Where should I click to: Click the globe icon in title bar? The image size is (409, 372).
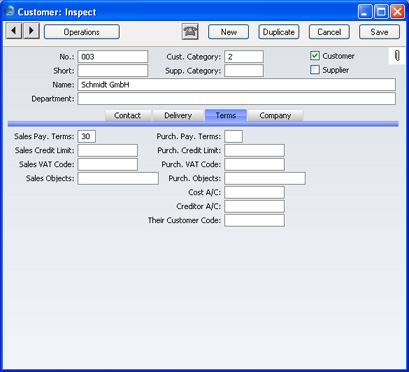point(9,12)
